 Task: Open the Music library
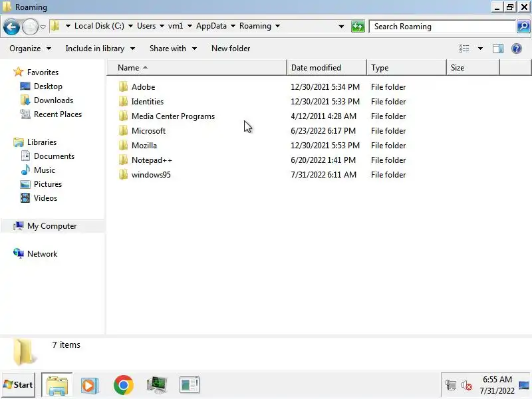click(x=44, y=170)
